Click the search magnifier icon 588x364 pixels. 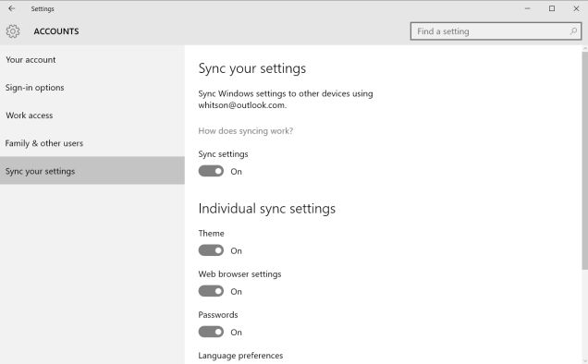(x=573, y=31)
